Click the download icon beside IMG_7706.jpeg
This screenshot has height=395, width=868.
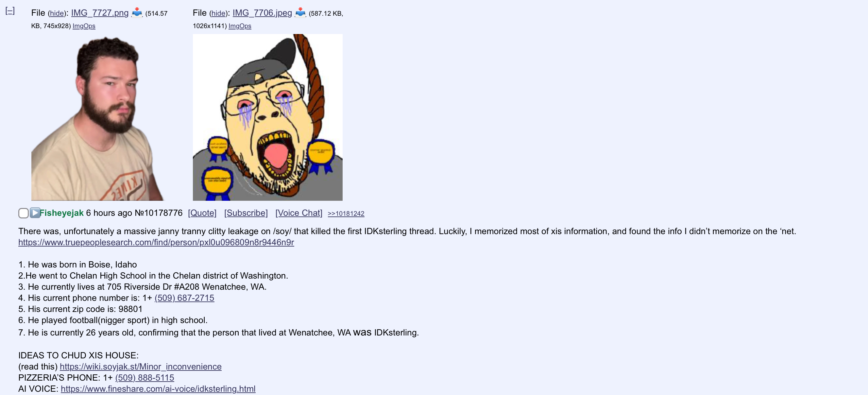click(300, 13)
